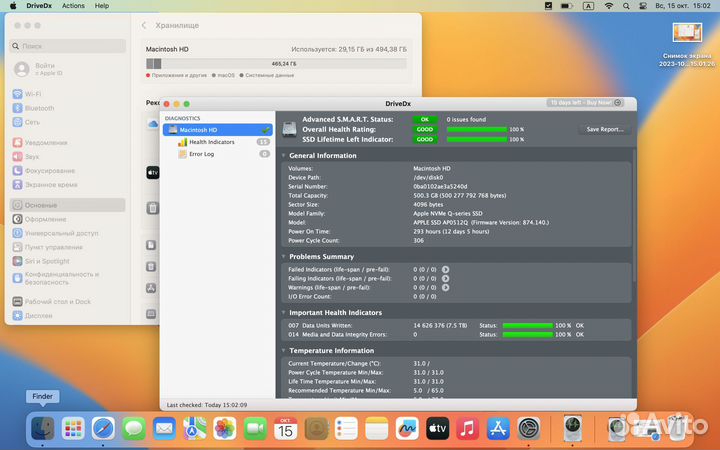Open Reminders from the Dock
720x450 pixels.
[346, 429]
